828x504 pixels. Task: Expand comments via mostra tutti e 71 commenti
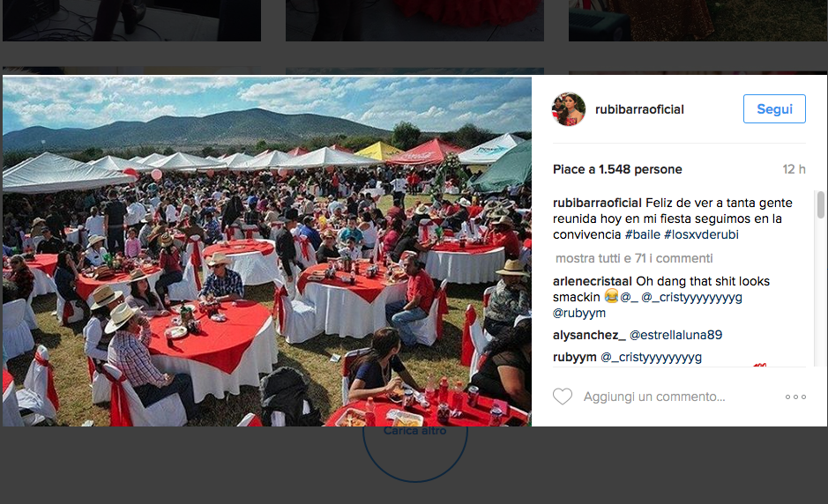coord(634,258)
